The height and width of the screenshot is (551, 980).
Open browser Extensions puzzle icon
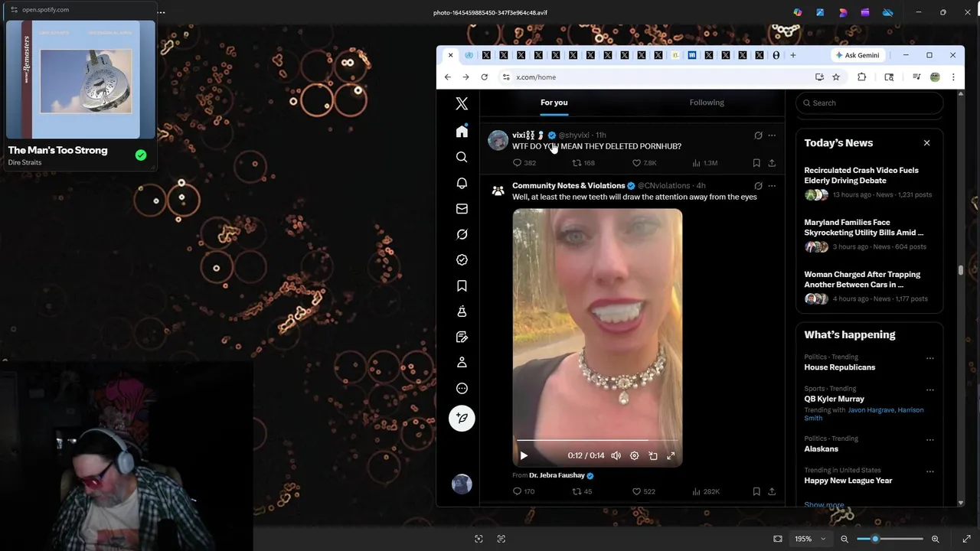[x=861, y=77]
